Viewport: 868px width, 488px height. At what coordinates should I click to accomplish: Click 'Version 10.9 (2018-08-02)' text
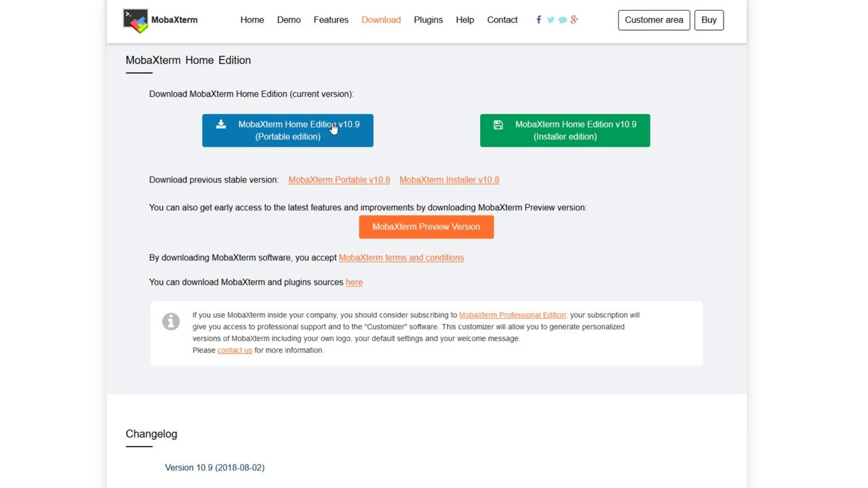[x=214, y=468]
